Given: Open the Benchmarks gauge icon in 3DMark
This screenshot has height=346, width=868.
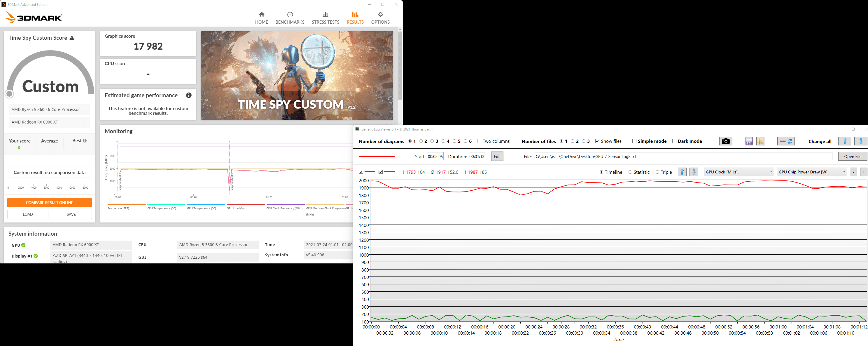Looking at the screenshot, I should tap(290, 14).
